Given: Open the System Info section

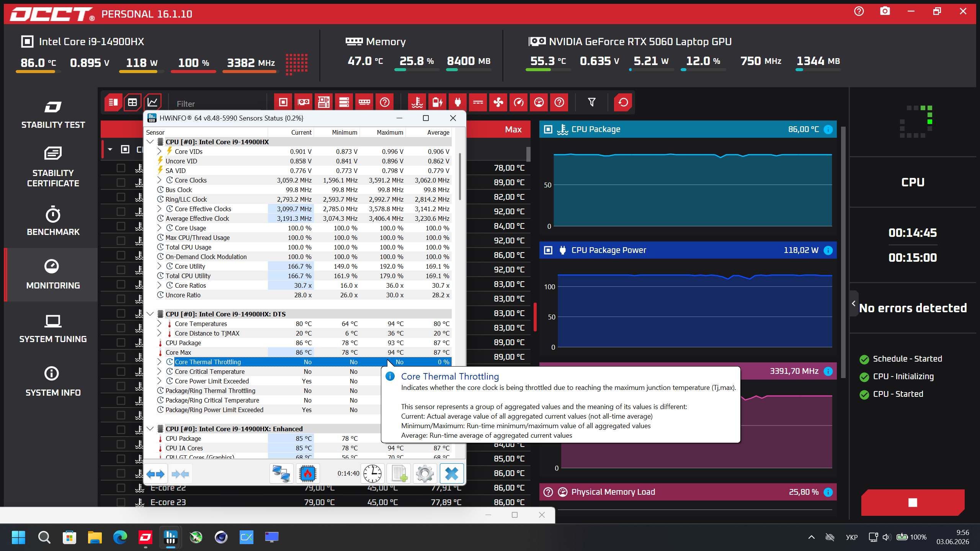Looking at the screenshot, I should coord(53,382).
